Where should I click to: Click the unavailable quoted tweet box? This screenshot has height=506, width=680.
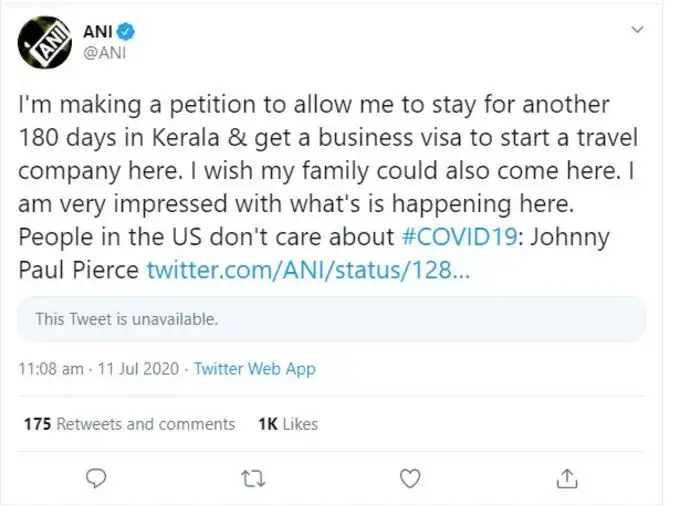(332, 320)
